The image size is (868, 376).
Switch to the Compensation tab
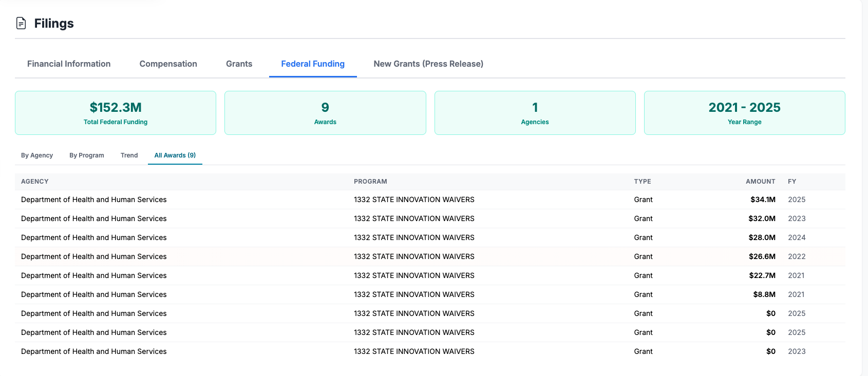(x=168, y=64)
